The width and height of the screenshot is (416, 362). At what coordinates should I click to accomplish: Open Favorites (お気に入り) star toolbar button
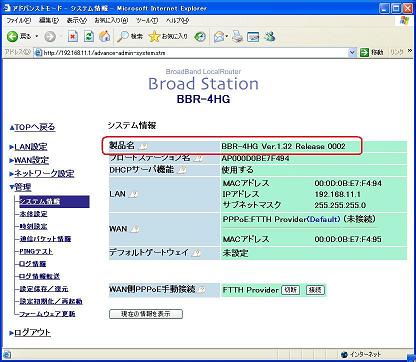[168, 36]
